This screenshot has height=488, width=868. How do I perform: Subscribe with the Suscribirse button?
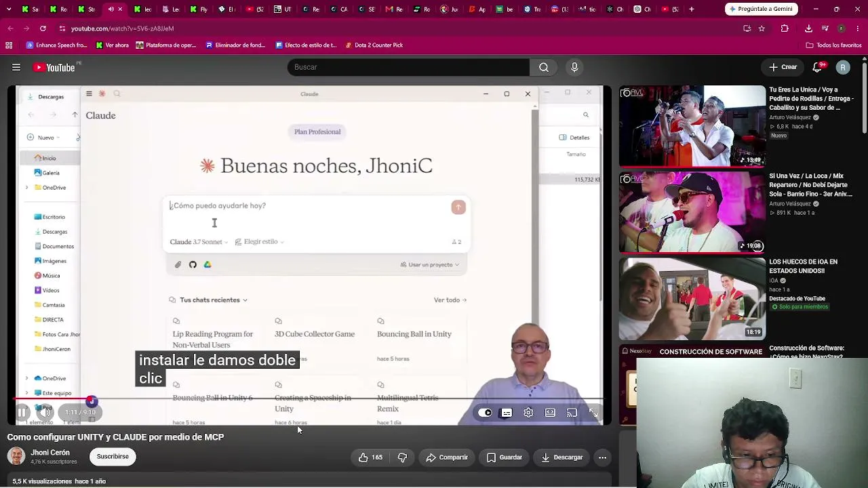coord(113,456)
